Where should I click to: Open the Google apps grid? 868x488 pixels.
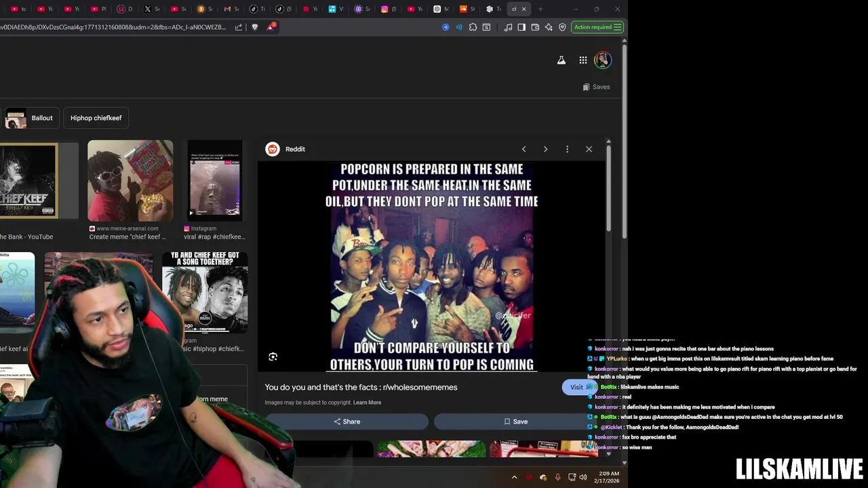(x=583, y=60)
